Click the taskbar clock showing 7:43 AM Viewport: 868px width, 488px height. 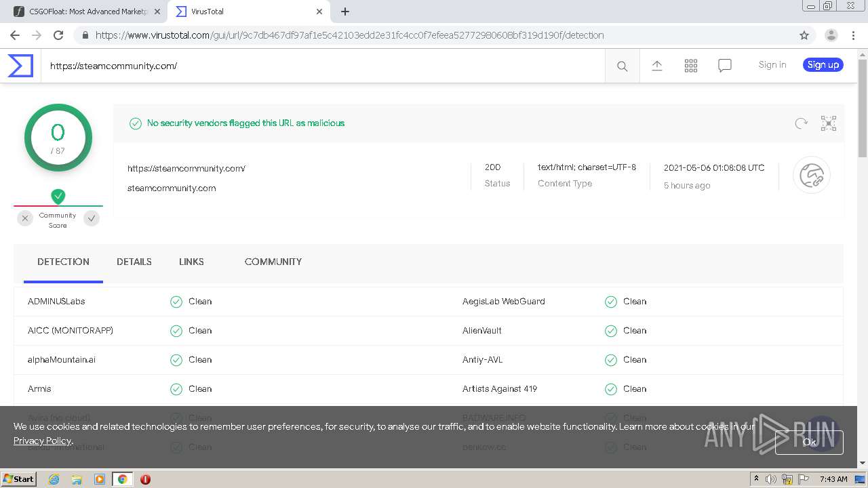click(x=833, y=479)
